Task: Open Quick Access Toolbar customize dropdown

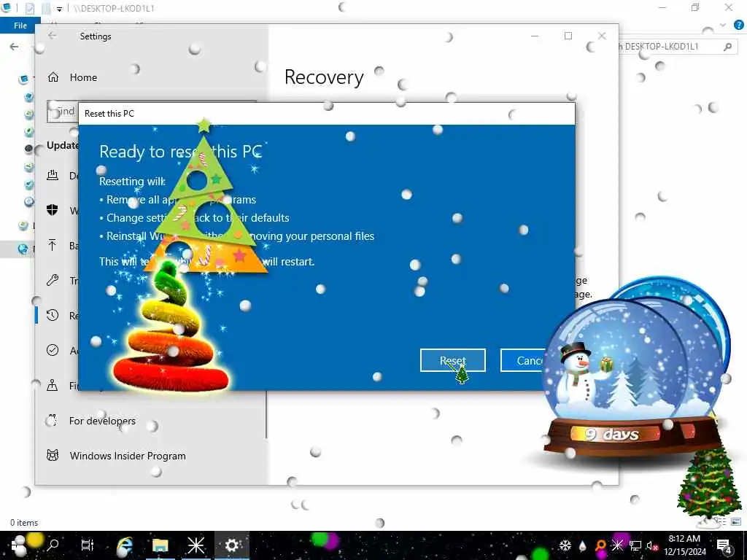Action: pos(59,9)
